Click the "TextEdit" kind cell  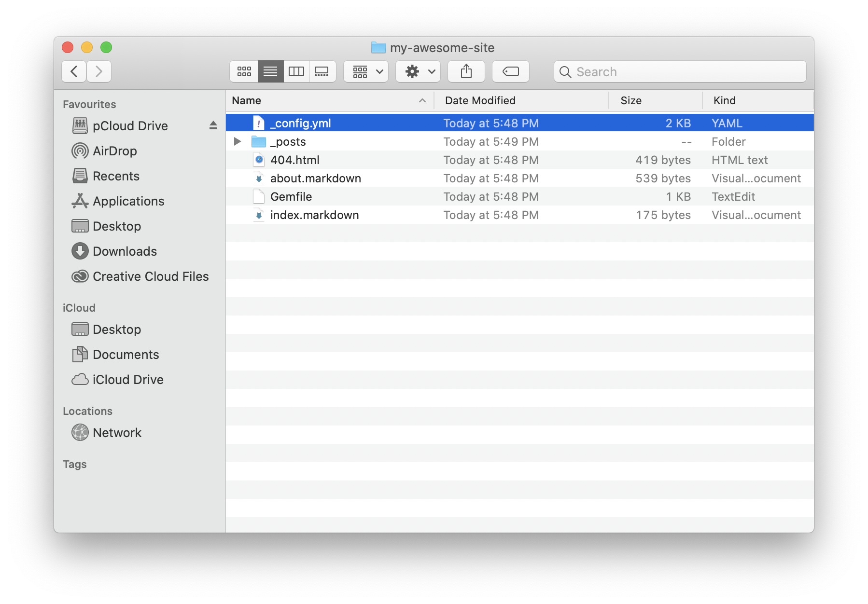[733, 197]
